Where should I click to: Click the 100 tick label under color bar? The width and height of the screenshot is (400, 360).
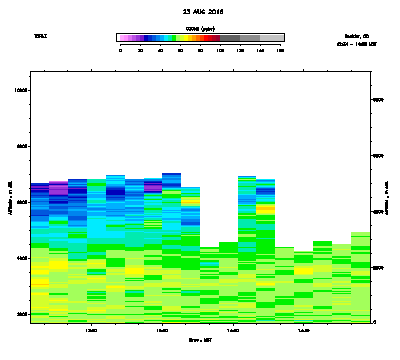[220, 50]
